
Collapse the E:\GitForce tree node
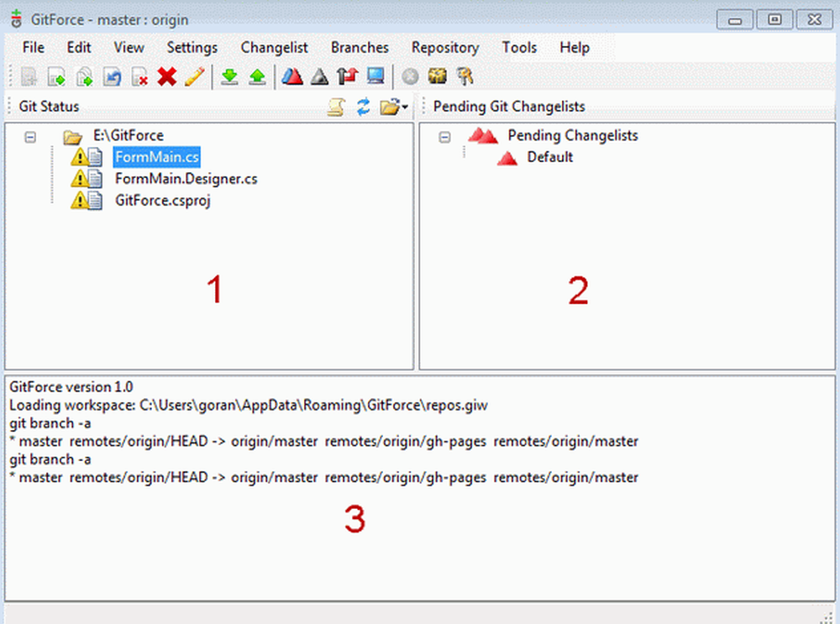[30, 137]
